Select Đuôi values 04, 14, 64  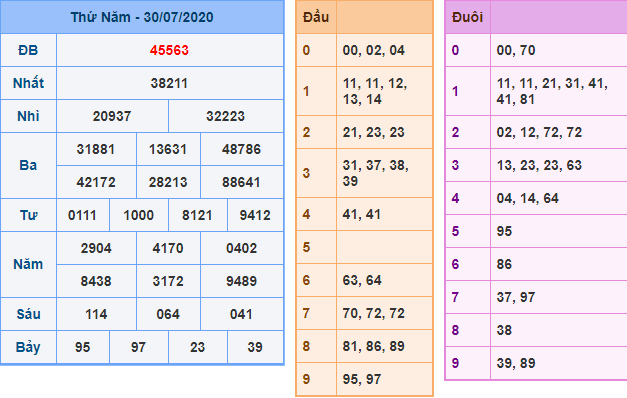527,198
